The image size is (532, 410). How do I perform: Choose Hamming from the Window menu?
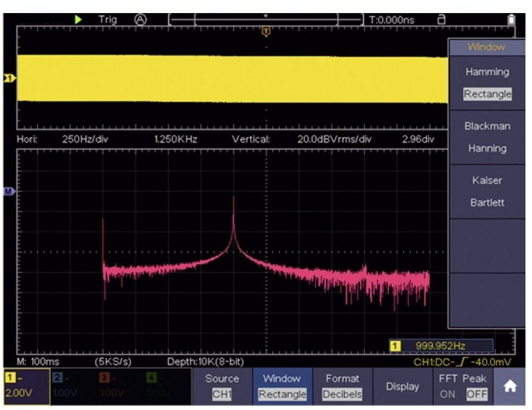coord(487,72)
